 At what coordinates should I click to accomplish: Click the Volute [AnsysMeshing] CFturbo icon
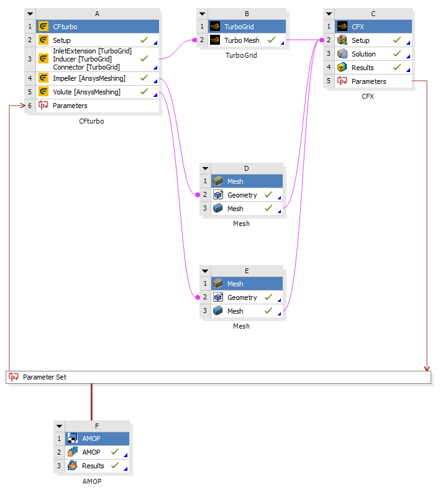(x=43, y=91)
